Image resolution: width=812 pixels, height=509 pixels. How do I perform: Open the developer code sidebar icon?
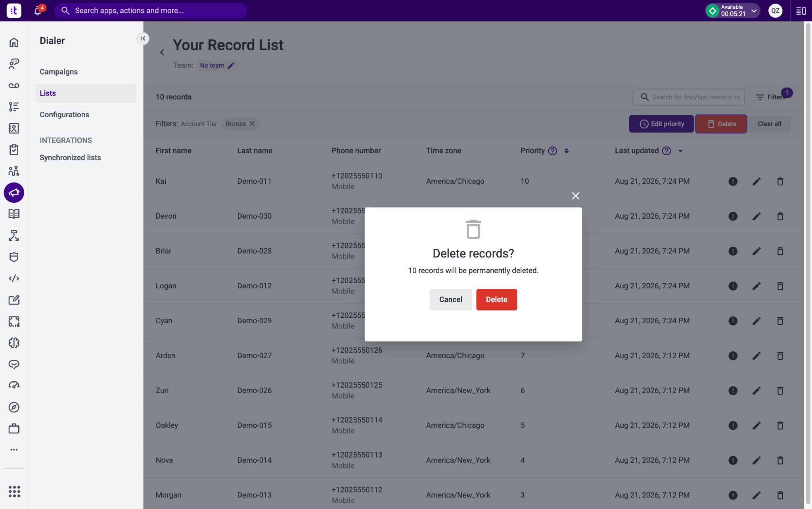coord(14,278)
